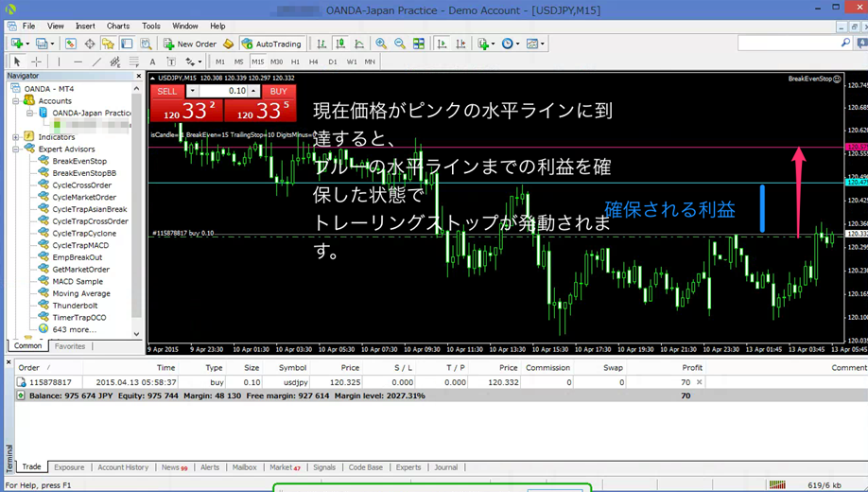868x492 pixels.
Task: Switch chart to D1 timeframe
Action: click(x=333, y=61)
